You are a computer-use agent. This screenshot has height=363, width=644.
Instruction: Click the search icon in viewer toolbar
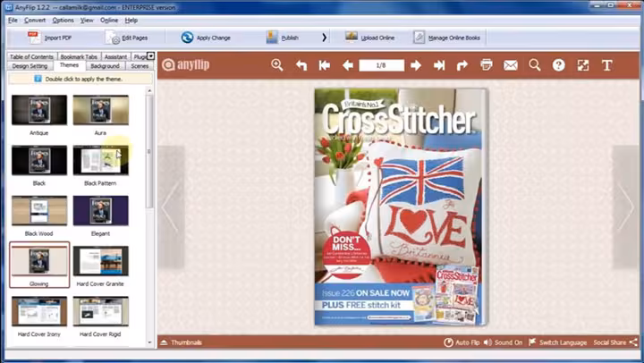click(534, 65)
